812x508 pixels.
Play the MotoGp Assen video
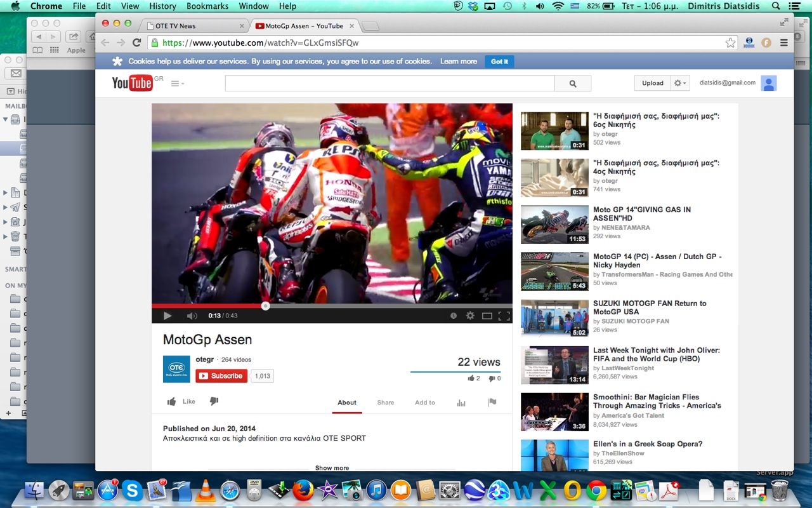[x=167, y=316]
